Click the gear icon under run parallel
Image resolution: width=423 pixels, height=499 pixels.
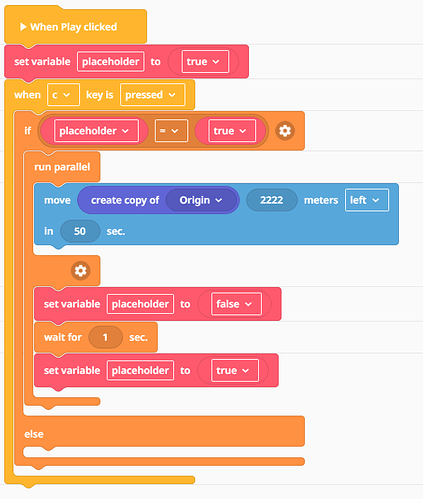coord(80,271)
